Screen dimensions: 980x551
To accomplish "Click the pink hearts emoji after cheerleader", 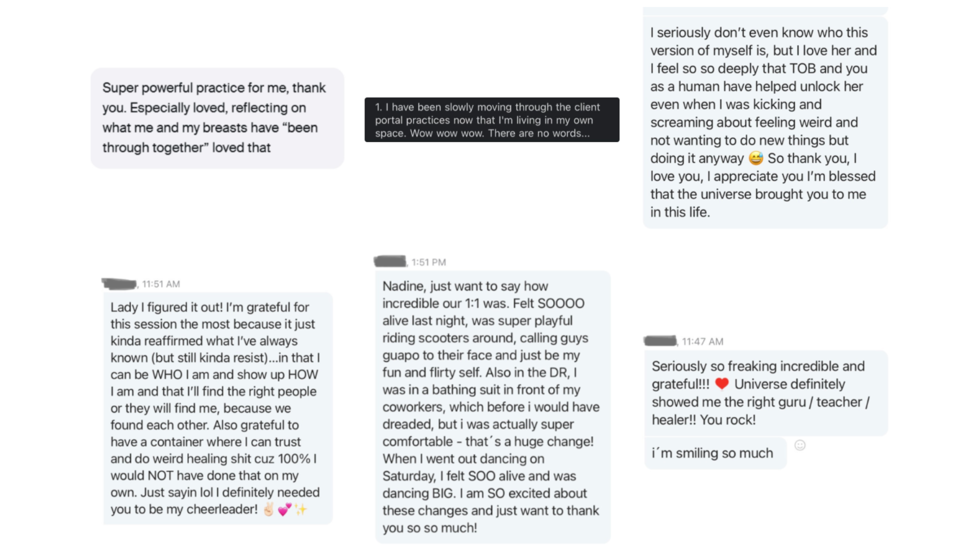I will click(285, 509).
